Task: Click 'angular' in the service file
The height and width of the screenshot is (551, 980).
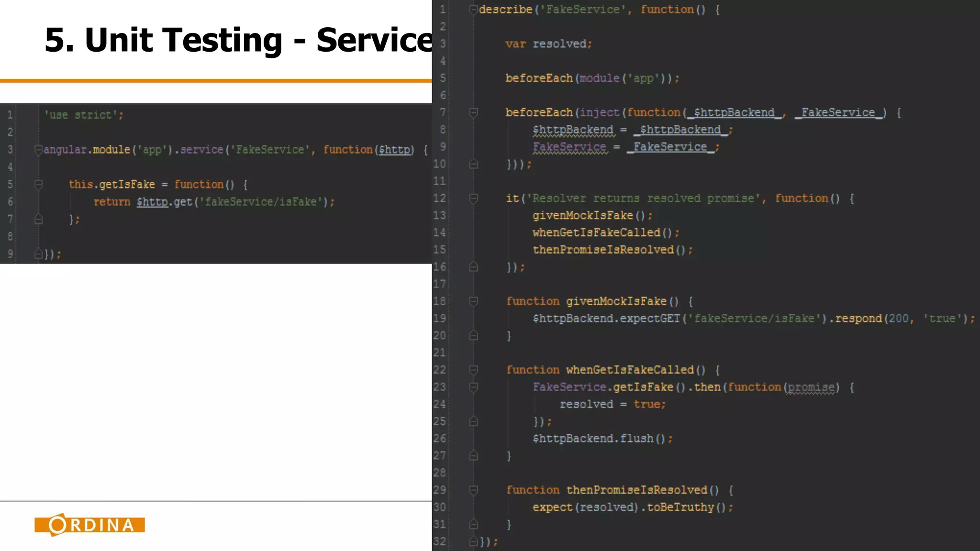Action: coord(65,150)
